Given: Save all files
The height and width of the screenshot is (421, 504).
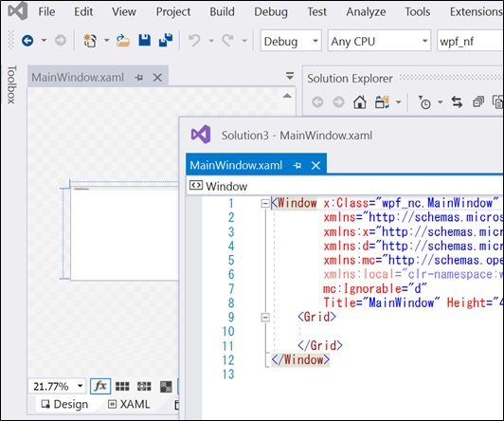Looking at the screenshot, I should (166, 41).
